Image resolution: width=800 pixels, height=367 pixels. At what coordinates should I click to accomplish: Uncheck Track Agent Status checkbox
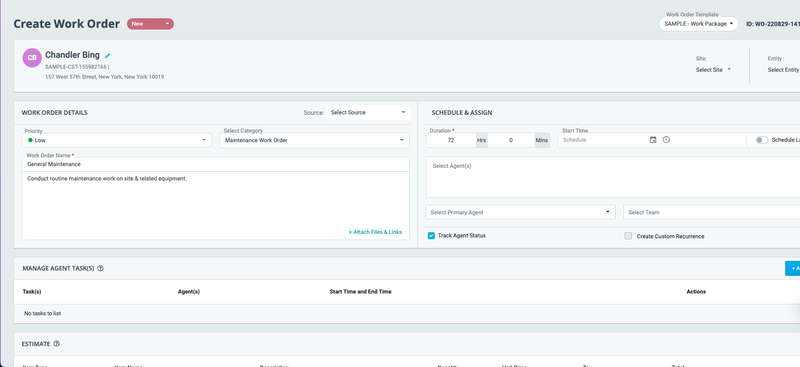(x=431, y=236)
